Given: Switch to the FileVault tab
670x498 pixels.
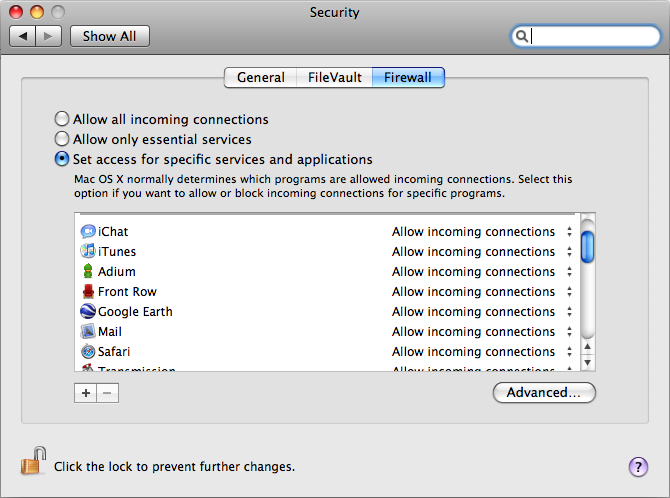Looking at the screenshot, I should click(335, 77).
